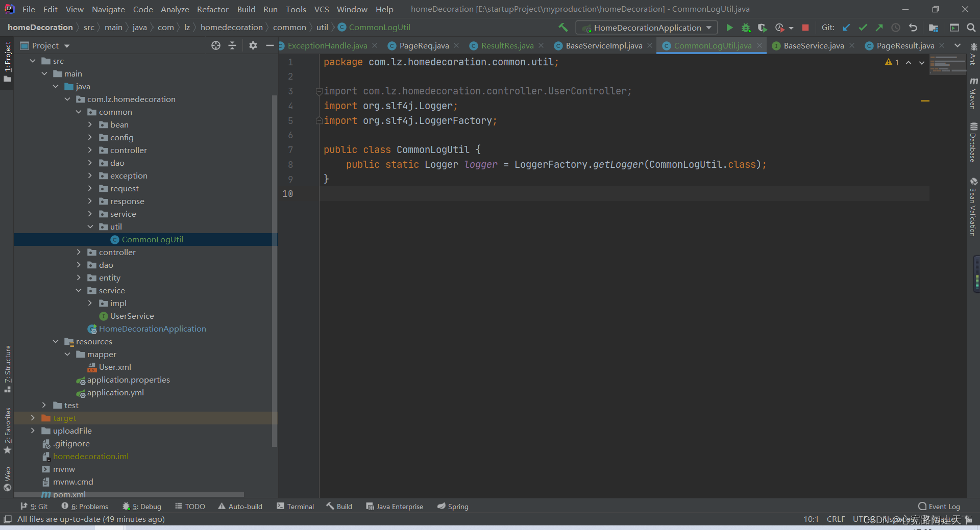Update project with blue Git arrow
Screen dimensions: 980x530
pyautogui.click(x=846, y=28)
